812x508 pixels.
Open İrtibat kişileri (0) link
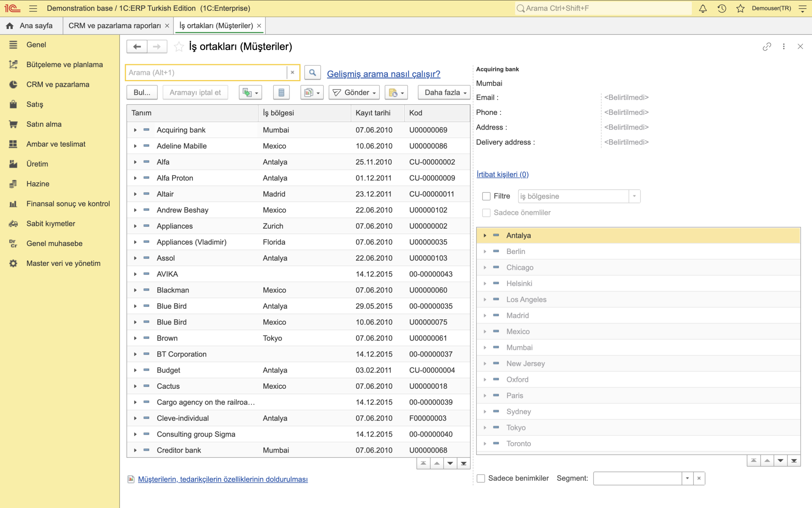[502, 174]
